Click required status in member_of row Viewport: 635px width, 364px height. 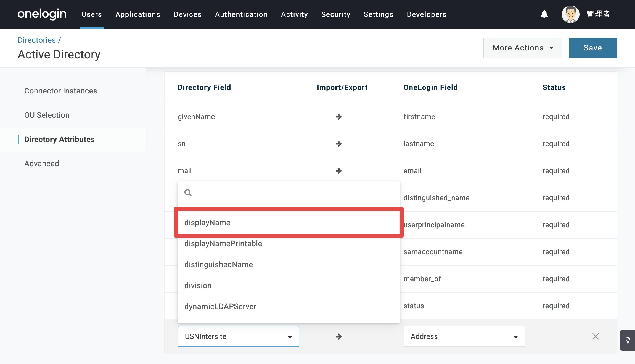[x=556, y=279]
